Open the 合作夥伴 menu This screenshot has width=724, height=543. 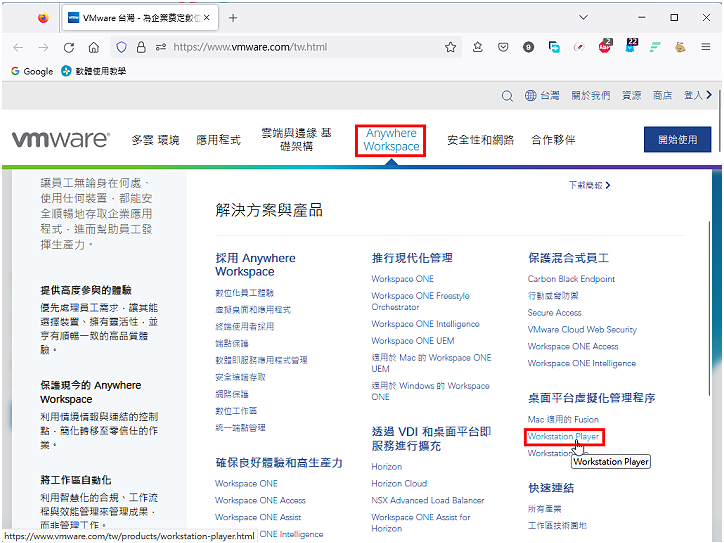pos(553,140)
